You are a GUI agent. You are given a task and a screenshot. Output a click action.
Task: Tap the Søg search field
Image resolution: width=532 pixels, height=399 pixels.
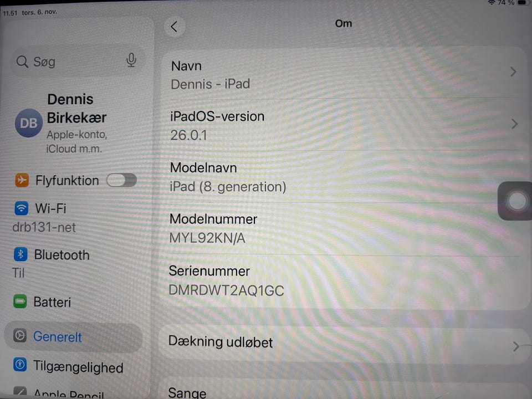[78, 62]
